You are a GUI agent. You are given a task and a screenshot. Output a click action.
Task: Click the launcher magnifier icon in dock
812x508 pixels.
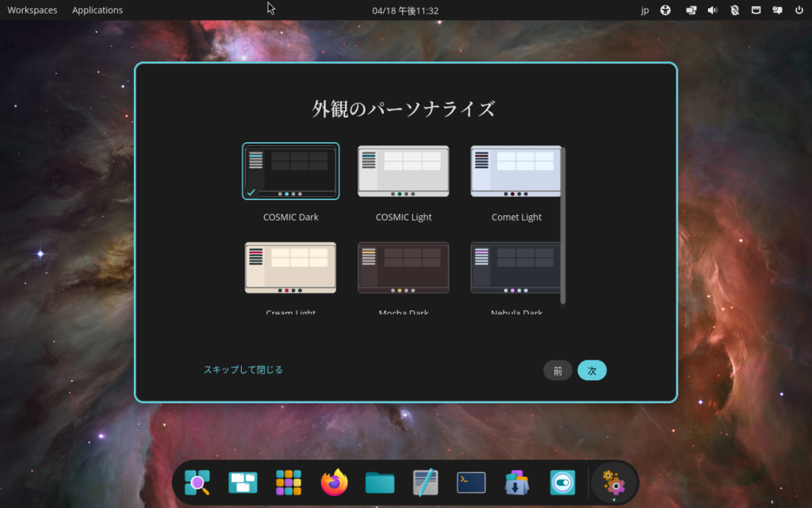tap(197, 482)
